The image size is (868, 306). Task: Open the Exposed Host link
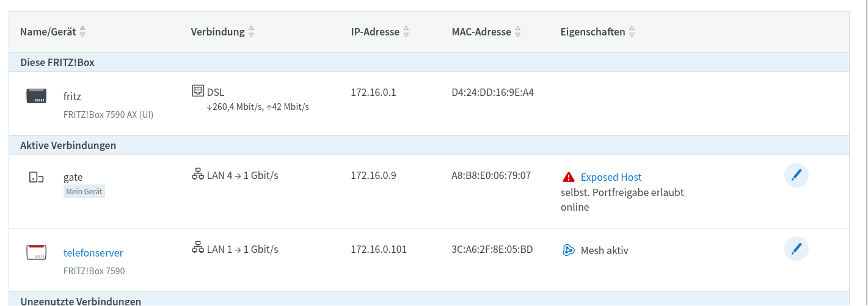coord(611,177)
